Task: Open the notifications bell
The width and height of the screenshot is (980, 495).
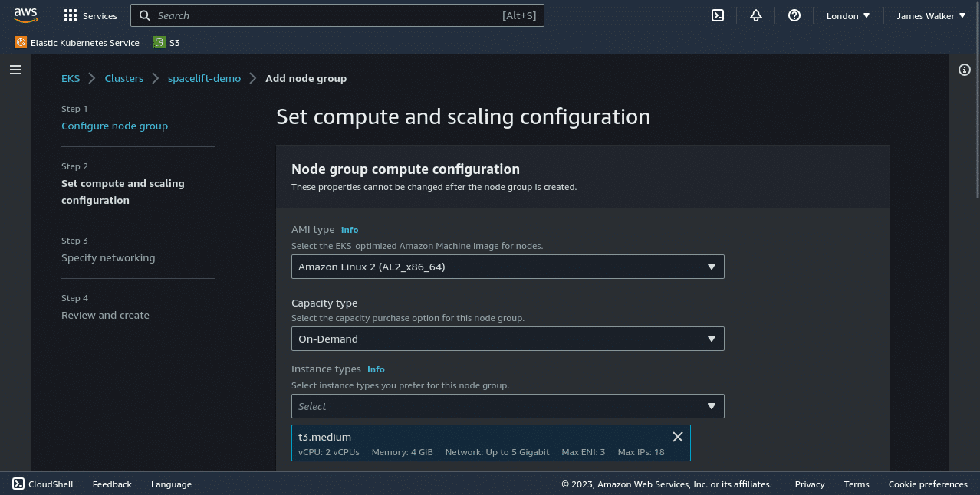Action: tap(756, 15)
